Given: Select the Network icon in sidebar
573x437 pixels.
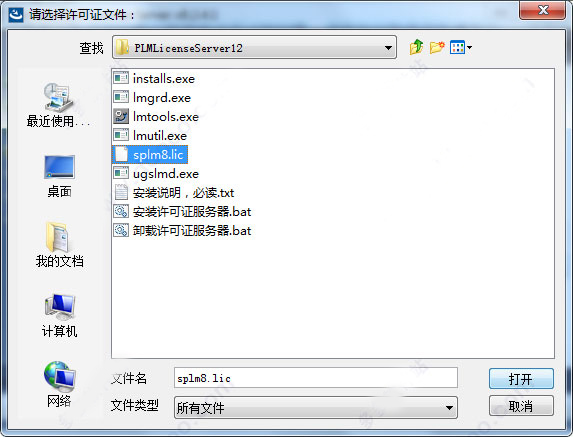Looking at the screenshot, I should coord(59,384).
